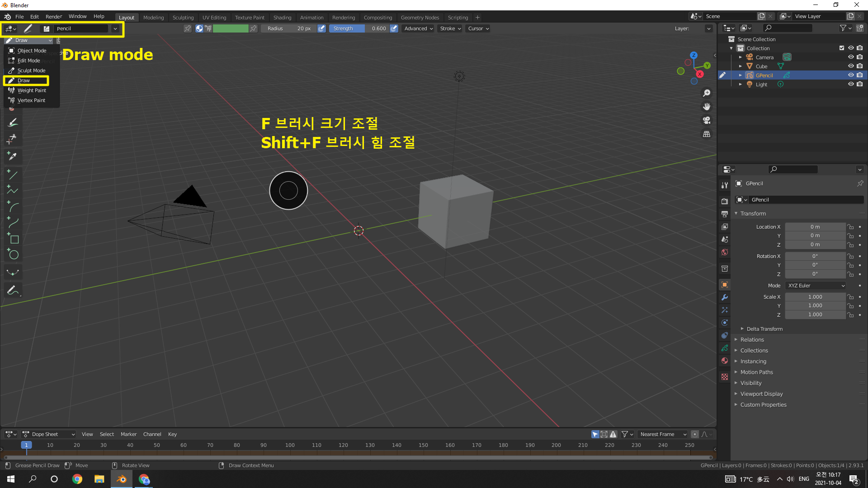The image size is (868, 488).
Task: Click the zoom magnifier viewport icon
Action: pyautogui.click(x=707, y=93)
